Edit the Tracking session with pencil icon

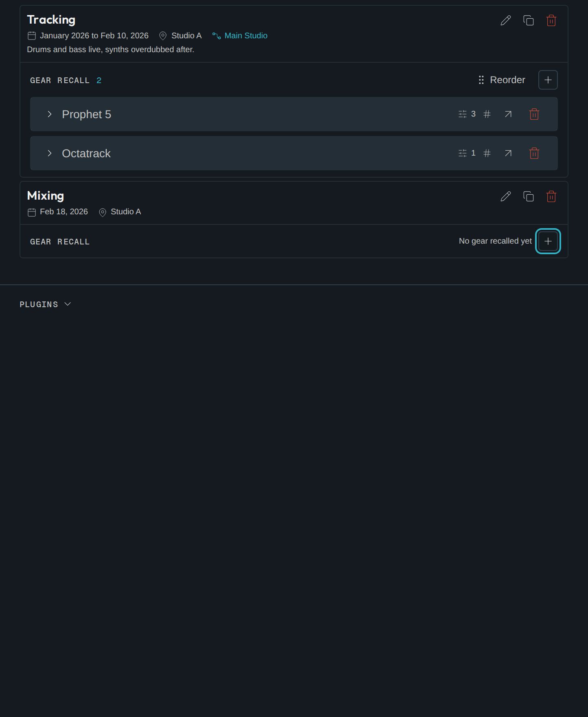[x=506, y=20]
